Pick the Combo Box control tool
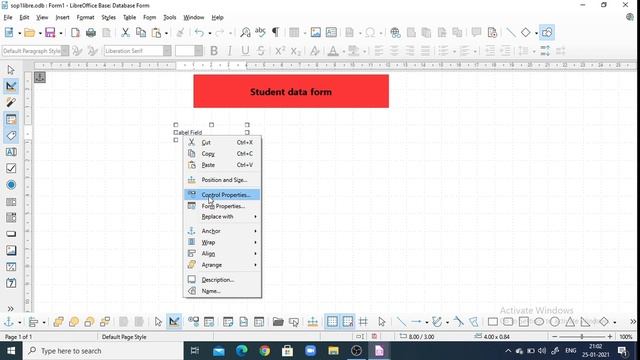This screenshot has width=640, height=360. tap(11, 218)
